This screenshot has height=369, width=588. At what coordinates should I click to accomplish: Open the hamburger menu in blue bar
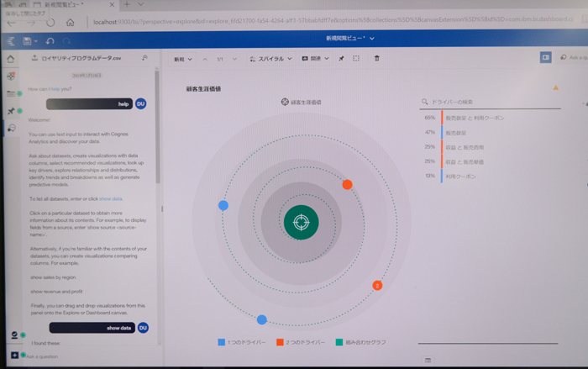point(10,41)
